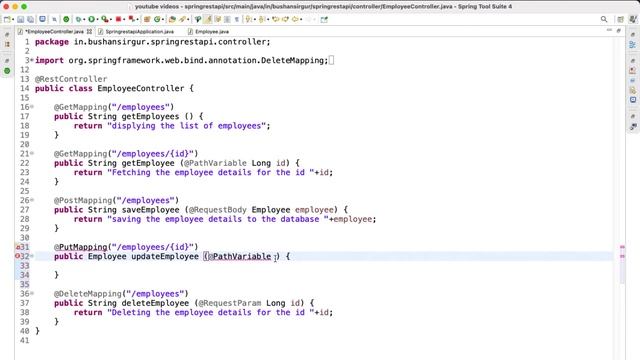Collapse the getEmployee method at line 21
Screen dimensions: 640x360
click(32, 154)
